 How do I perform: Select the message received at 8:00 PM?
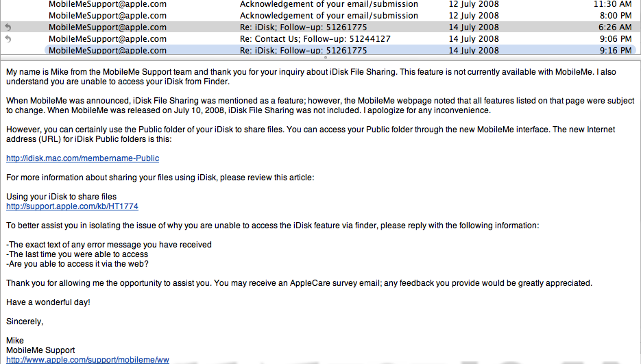click(321, 16)
